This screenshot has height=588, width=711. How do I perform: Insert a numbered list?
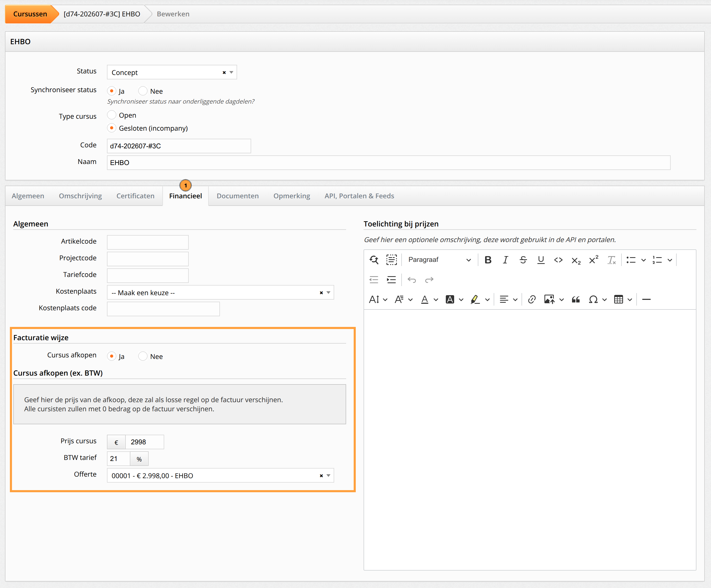pos(657,260)
